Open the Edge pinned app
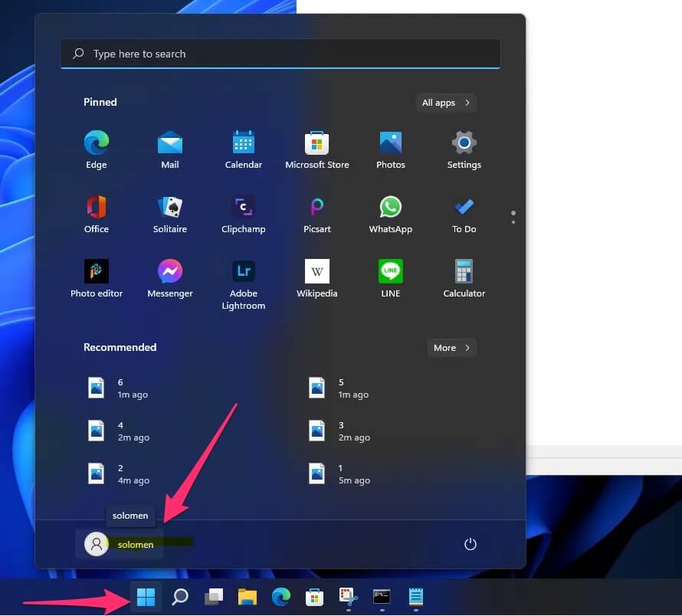682x616 pixels. pos(96,149)
